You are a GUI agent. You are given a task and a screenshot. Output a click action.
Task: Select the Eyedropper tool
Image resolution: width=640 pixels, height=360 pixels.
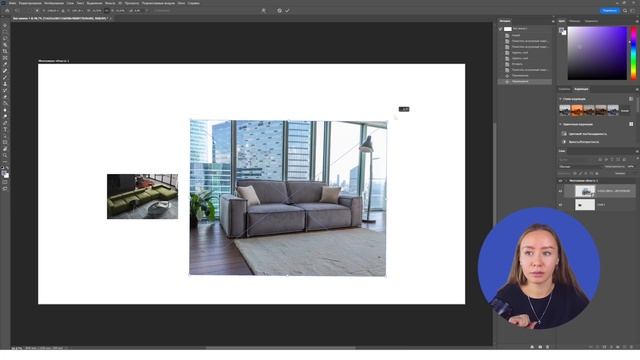[5, 64]
